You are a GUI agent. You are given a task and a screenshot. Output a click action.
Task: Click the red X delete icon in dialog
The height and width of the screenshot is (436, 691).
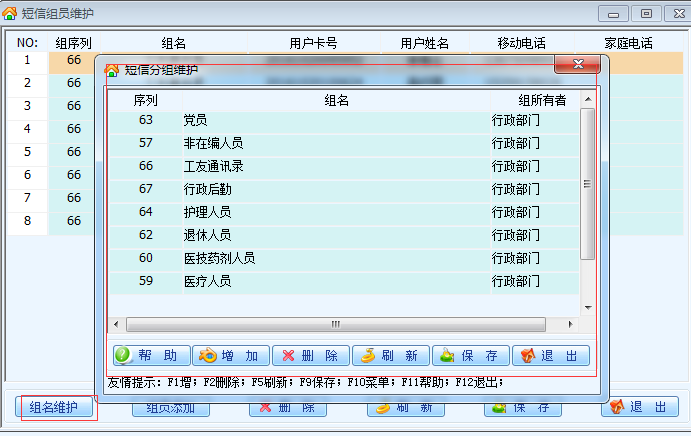tap(288, 355)
